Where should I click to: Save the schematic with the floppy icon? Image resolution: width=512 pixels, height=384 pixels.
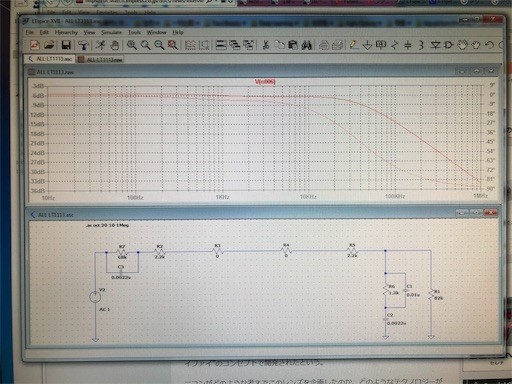tap(66, 45)
